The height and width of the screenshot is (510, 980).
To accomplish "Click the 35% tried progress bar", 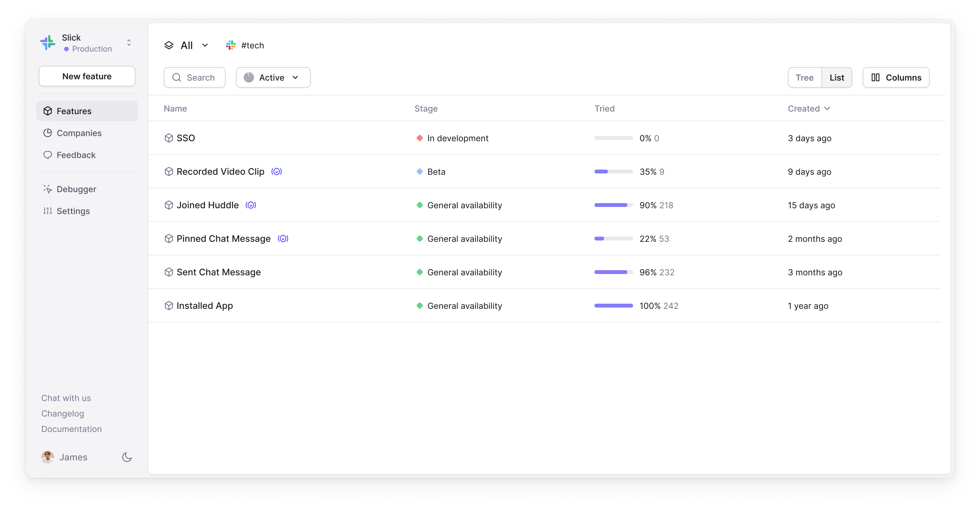I will (614, 172).
